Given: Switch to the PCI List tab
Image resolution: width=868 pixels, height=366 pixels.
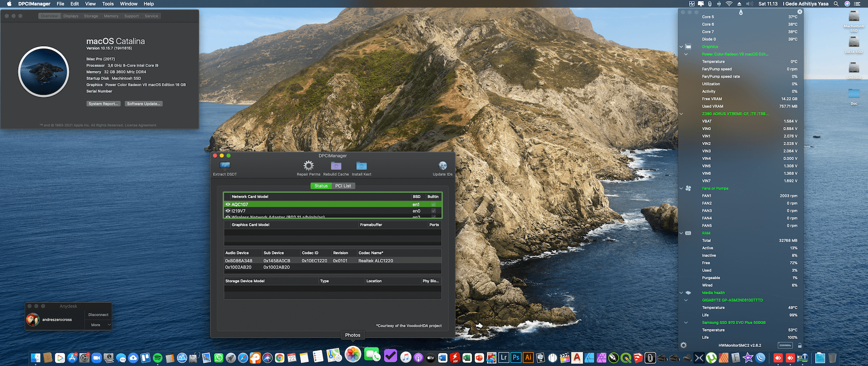Looking at the screenshot, I should pos(343,186).
